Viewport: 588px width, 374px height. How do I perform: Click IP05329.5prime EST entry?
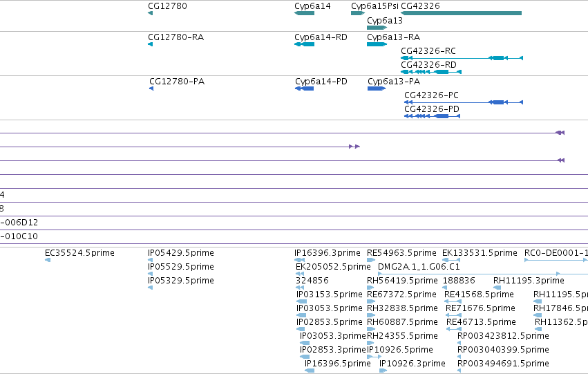click(181, 281)
